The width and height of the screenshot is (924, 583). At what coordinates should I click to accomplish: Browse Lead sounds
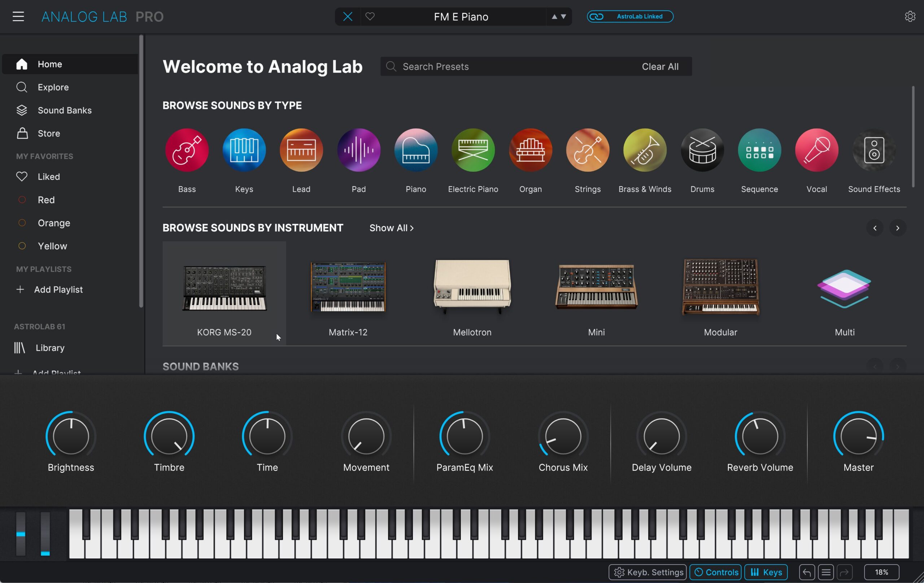[301, 150]
